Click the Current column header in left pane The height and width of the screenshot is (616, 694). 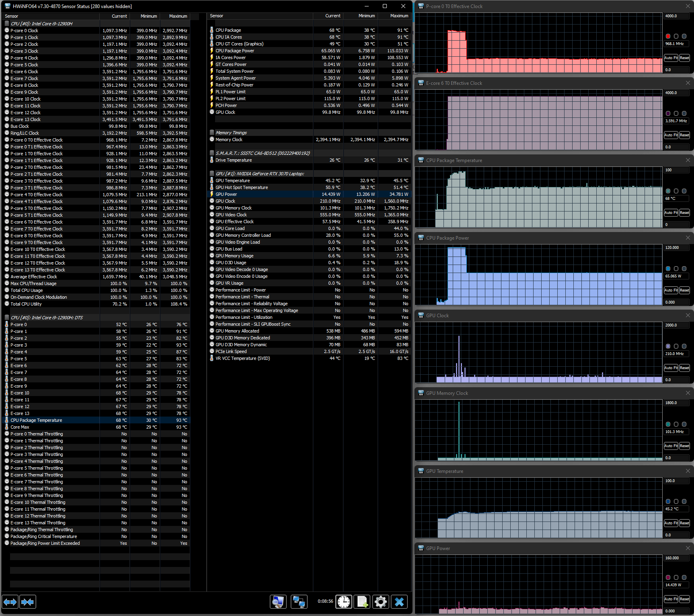tap(115, 16)
